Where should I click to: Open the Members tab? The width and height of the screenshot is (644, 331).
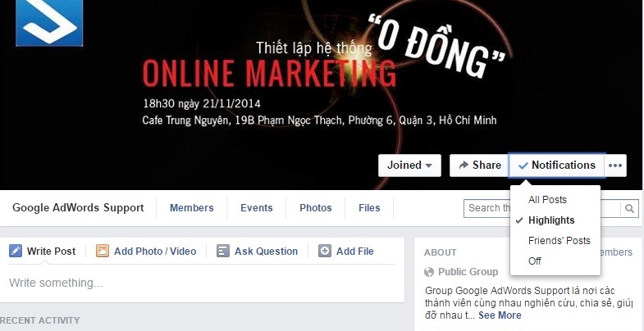(191, 208)
